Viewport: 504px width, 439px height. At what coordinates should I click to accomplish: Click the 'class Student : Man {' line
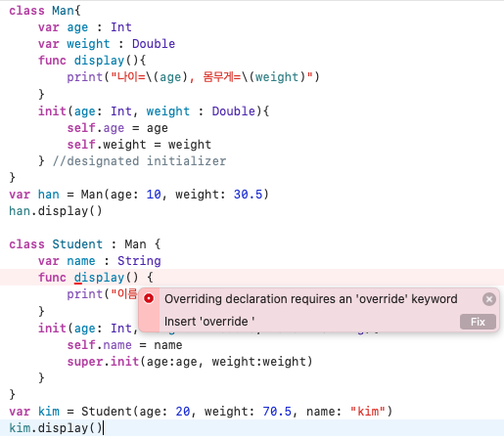(x=85, y=244)
